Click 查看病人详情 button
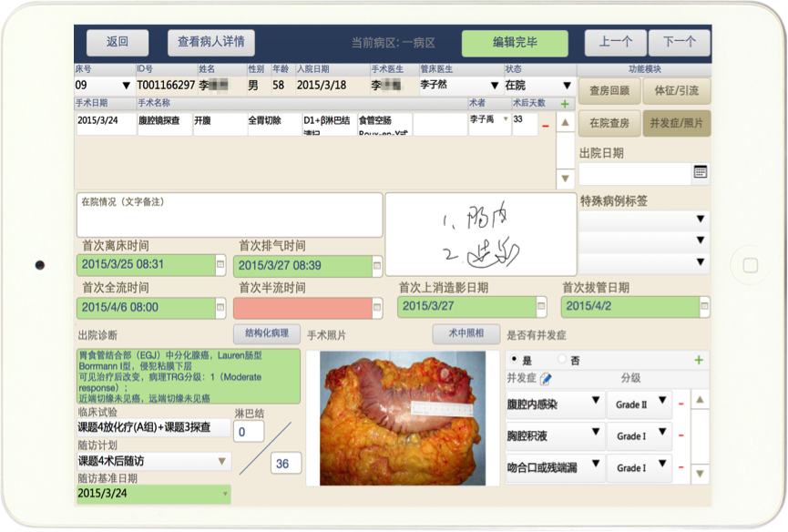 pyautogui.click(x=210, y=42)
